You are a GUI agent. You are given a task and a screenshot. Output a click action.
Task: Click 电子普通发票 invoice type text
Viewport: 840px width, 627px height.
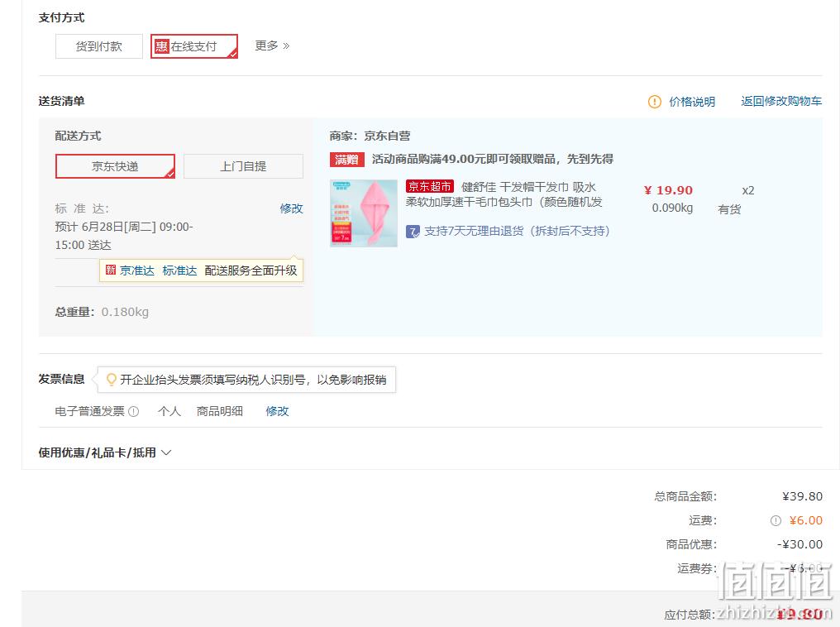(x=89, y=411)
